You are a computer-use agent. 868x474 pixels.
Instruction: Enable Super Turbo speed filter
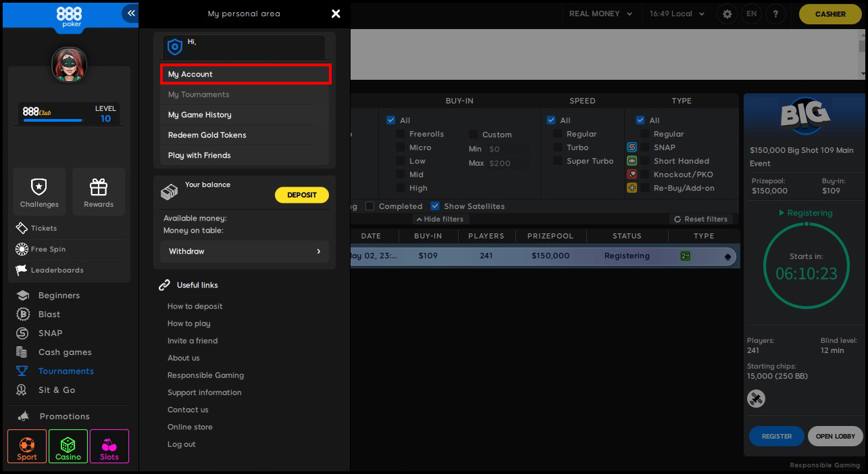coord(558,161)
